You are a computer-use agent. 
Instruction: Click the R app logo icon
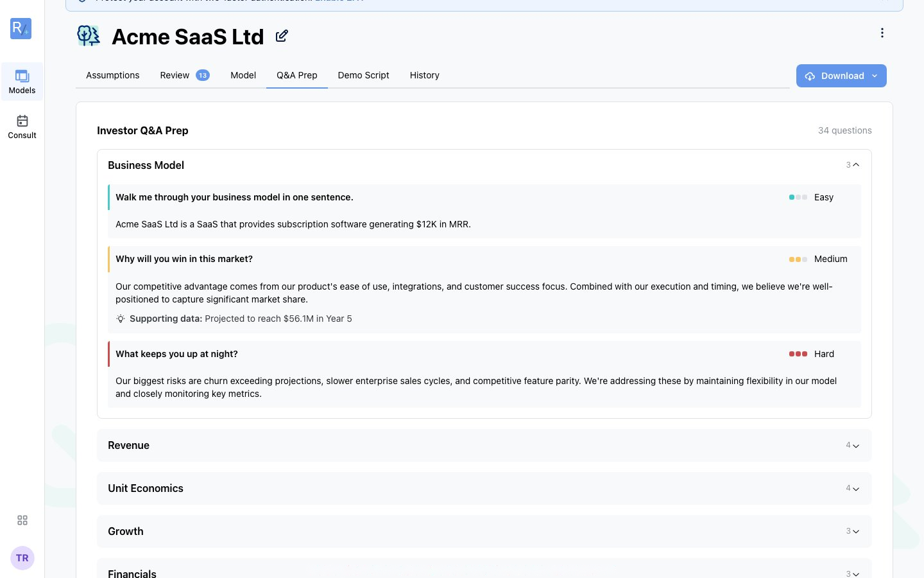tap(21, 28)
